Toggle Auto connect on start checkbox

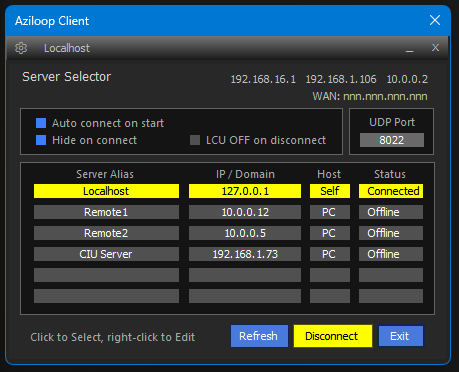point(41,123)
